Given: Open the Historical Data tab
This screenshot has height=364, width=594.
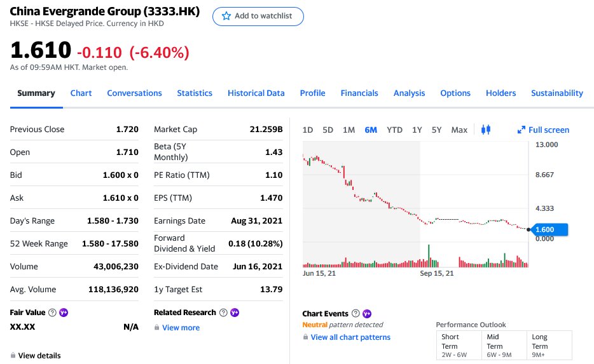Looking at the screenshot, I should point(256,93).
